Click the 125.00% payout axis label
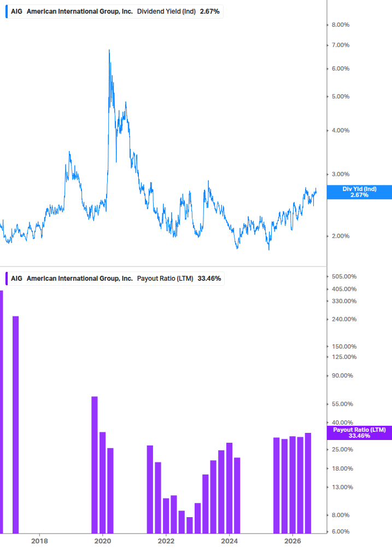The height and width of the screenshot is (550, 392). pos(344,357)
